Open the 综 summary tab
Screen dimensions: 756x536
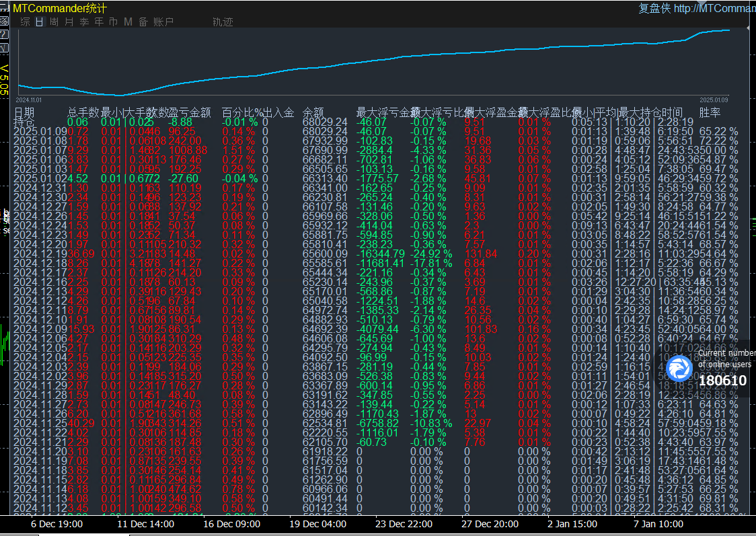(25, 22)
